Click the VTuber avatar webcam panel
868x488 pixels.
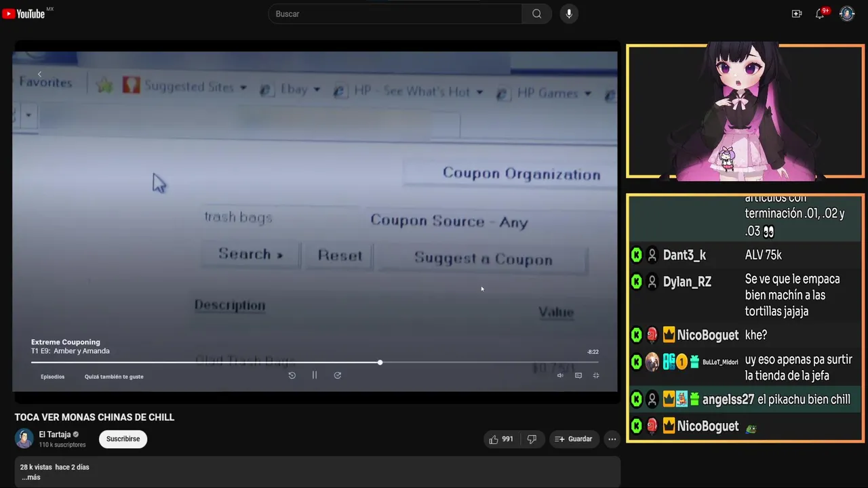[x=745, y=111]
